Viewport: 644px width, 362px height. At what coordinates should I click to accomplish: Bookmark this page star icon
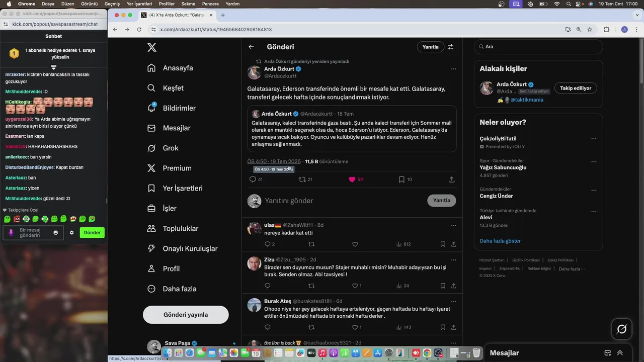tap(590, 30)
